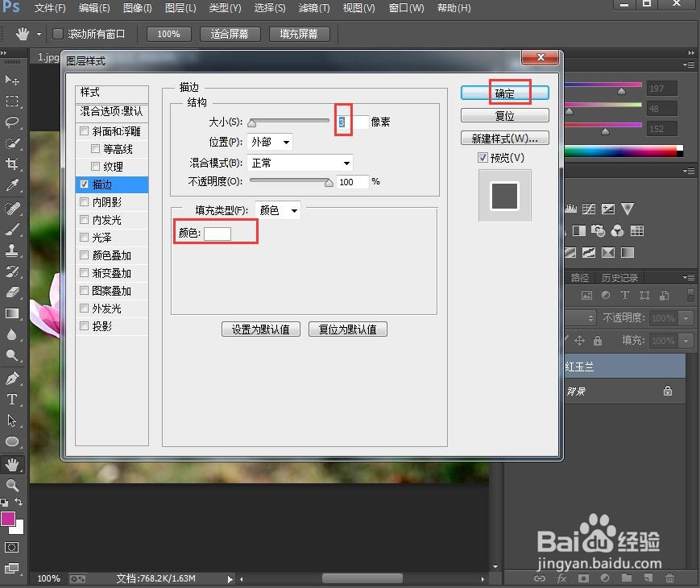Click the delete layer trash icon
Screen dimensions: 700x588
(x=669, y=578)
